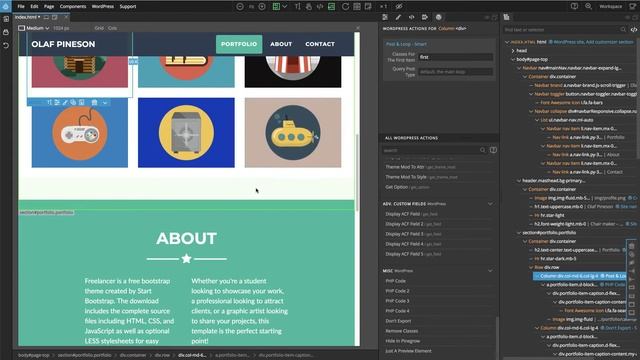640x360 pixels.
Task: Click the zoom out minus icon in top toolbar
Action: 240,7
